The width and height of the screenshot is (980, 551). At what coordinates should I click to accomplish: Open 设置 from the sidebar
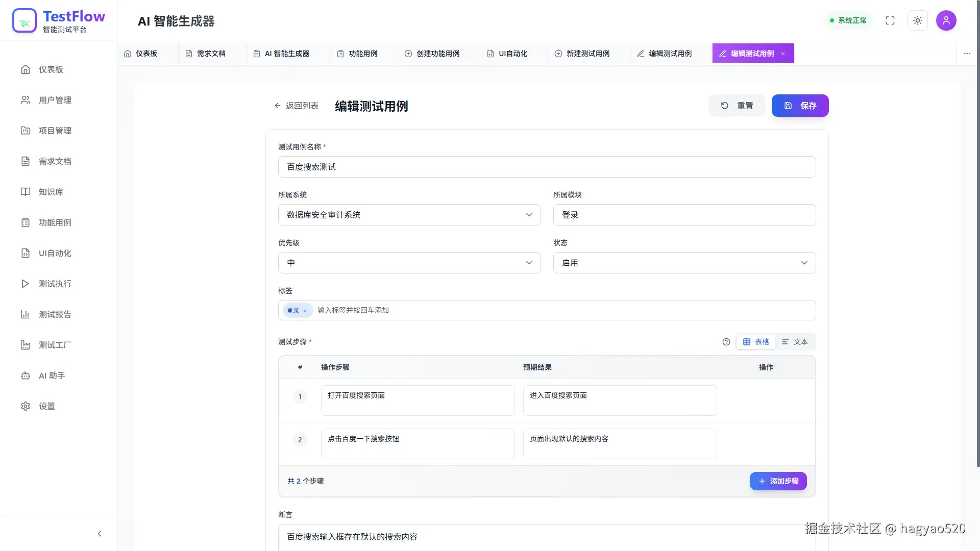pyautogui.click(x=46, y=406)
